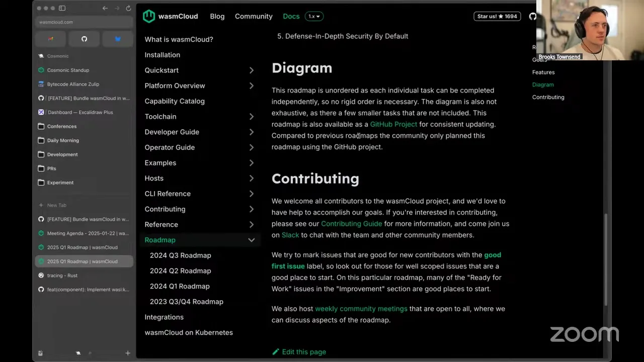Click the Cosmonic Standup tab favicon
Image resolution: width=644 pixels, height=362 pixels.
point(41,70)
